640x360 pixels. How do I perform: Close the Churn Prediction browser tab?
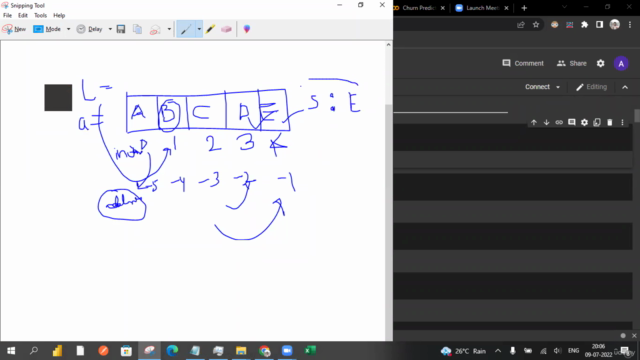(442, 8)
